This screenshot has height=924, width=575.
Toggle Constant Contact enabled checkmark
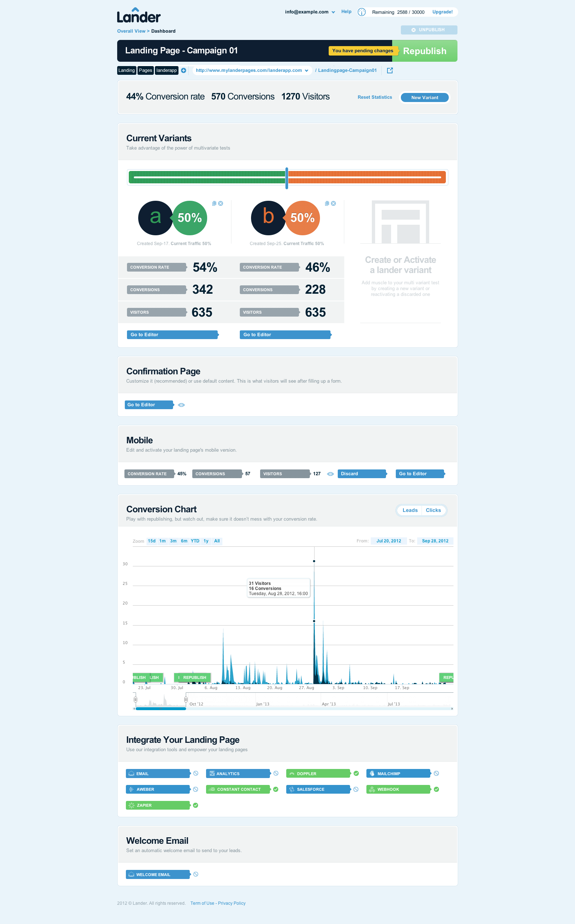point(276,789)
